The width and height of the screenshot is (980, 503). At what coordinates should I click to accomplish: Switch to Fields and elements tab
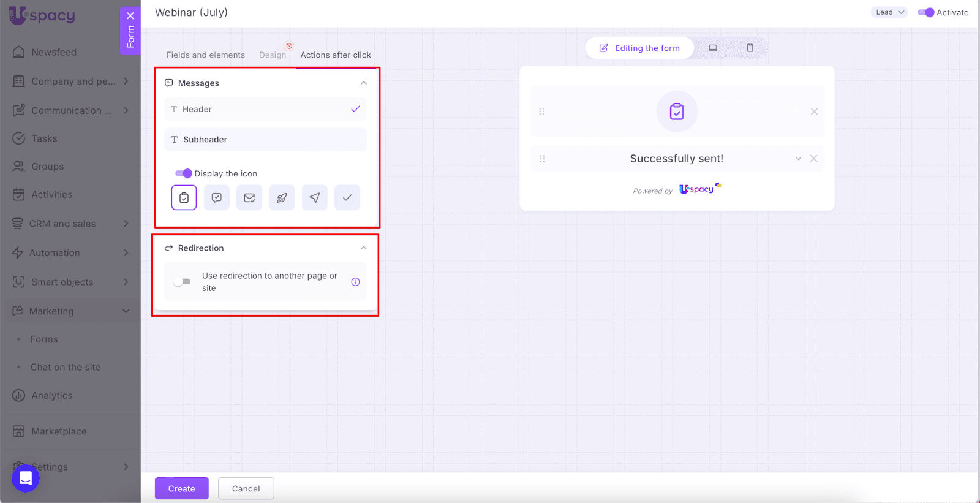(205, 55)
